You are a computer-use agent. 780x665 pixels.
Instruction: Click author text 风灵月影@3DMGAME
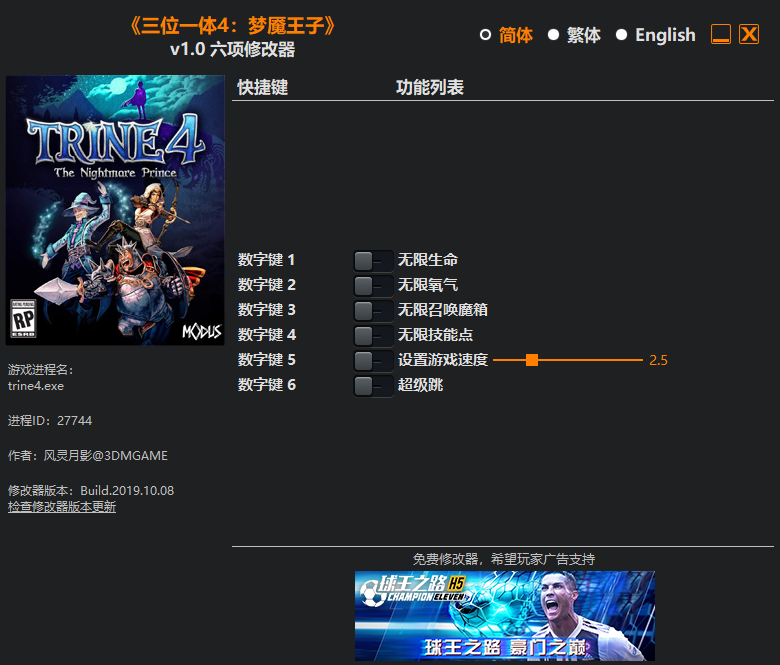coord(105,456)
